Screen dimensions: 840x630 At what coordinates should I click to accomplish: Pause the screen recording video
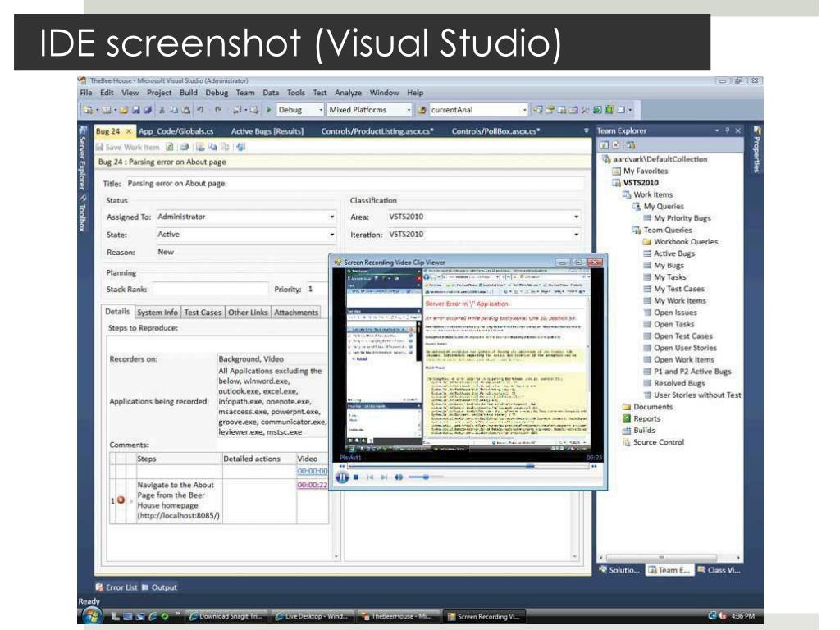pos(342,477)
